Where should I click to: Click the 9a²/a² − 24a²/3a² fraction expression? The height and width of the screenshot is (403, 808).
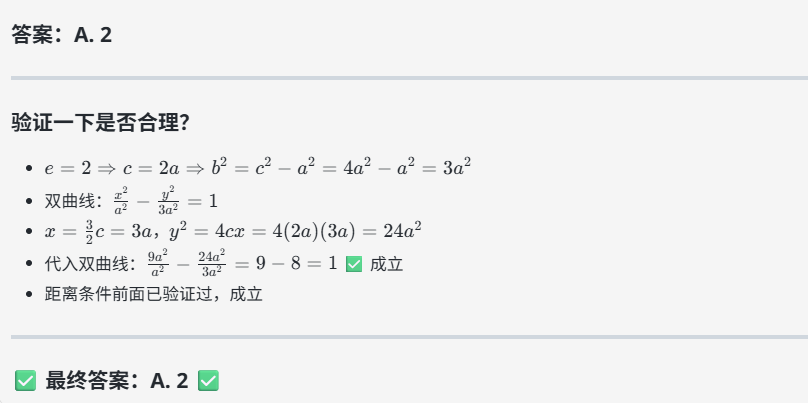point(186,264)
